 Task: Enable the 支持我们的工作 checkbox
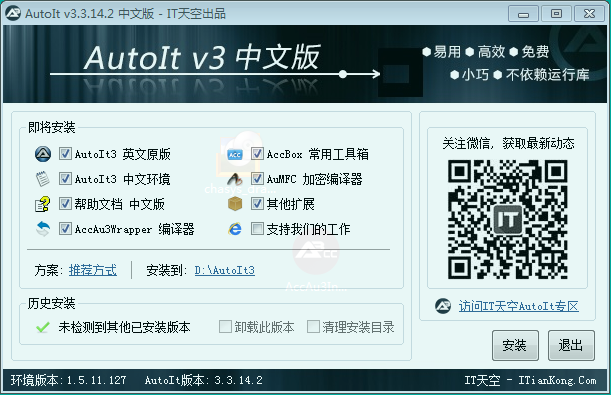[x=257, y=229]
